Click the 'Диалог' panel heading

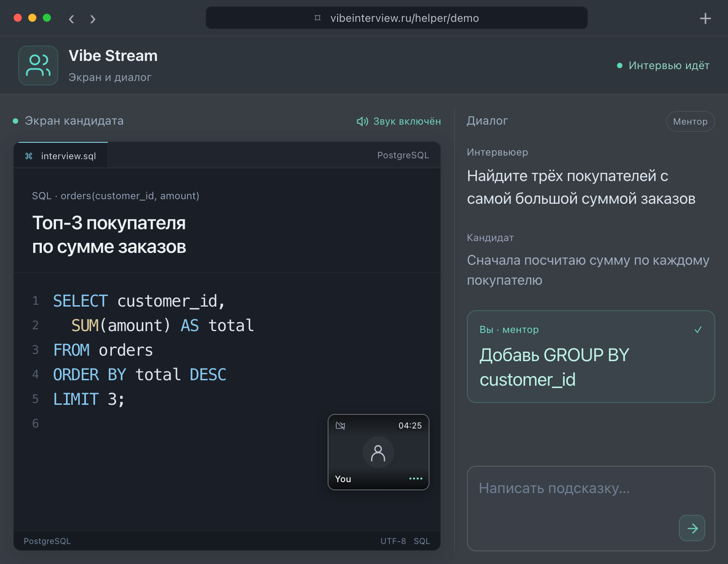point(487,121)
